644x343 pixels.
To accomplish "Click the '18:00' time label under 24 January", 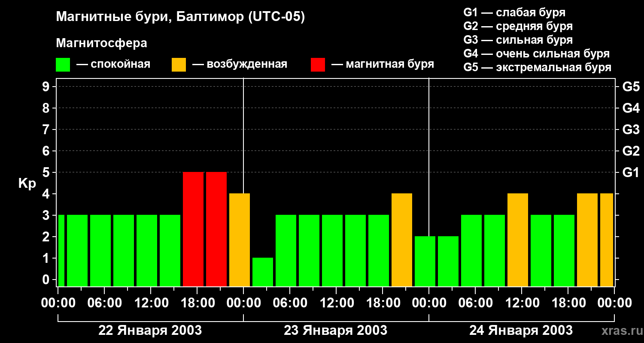I will click(568, 303).
